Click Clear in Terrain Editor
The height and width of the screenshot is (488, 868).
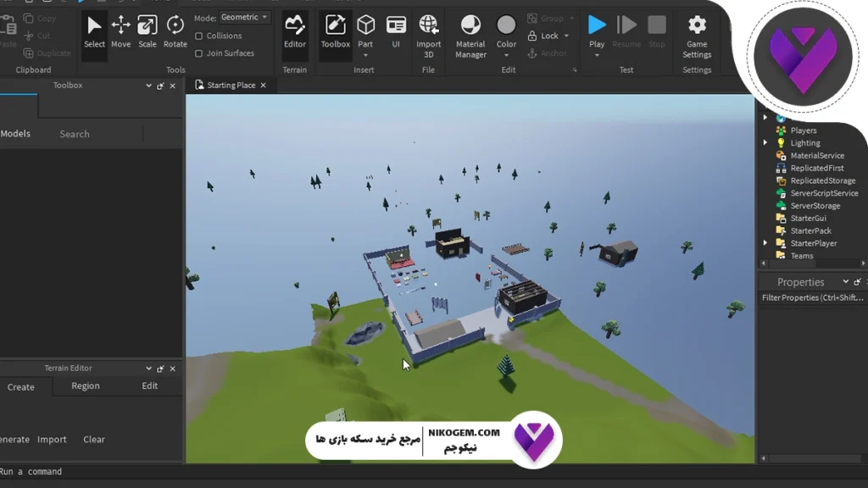93,440
